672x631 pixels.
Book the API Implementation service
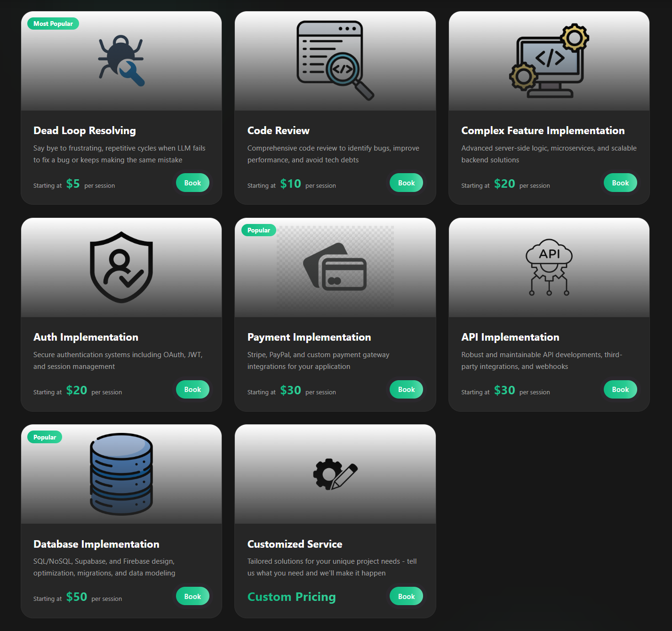pos(620,390)
